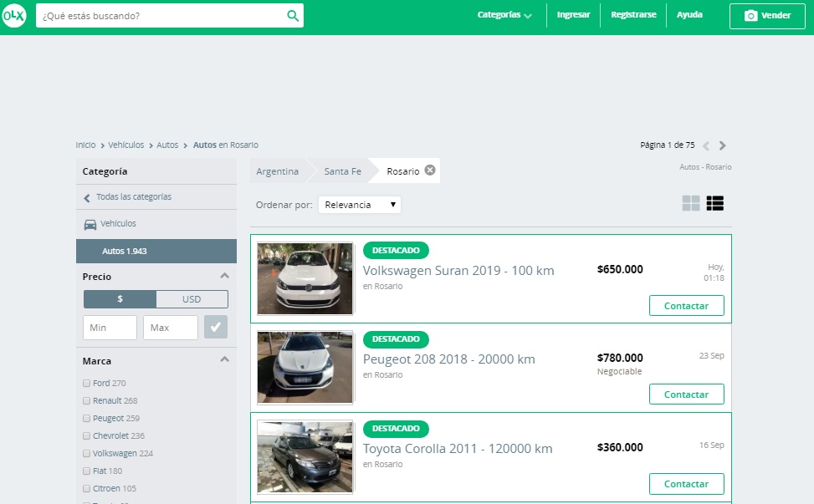Screen dimensions: 814x504
Task: Click the $780.000 price
Action: (620, 358)
